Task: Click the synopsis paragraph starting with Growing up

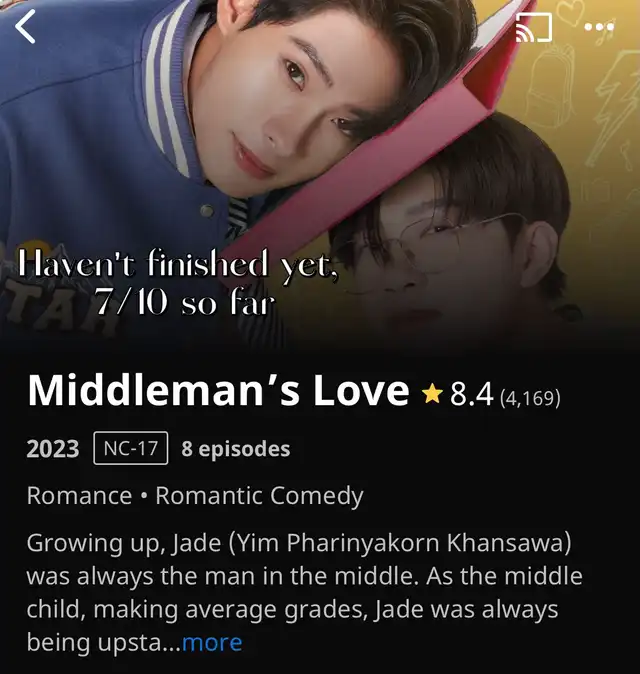Action: coord(304,592)
